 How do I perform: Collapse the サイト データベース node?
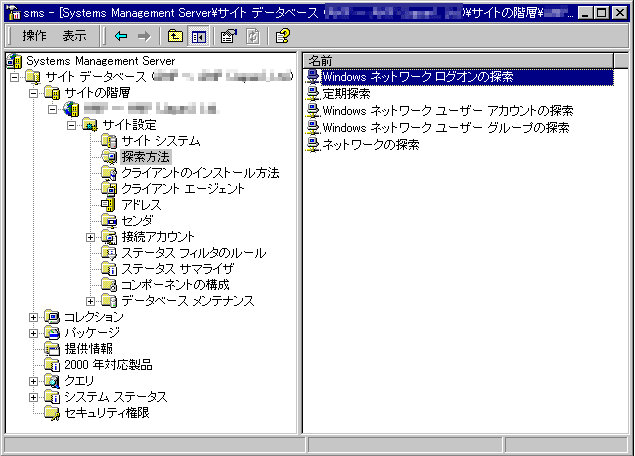(15, 77)
